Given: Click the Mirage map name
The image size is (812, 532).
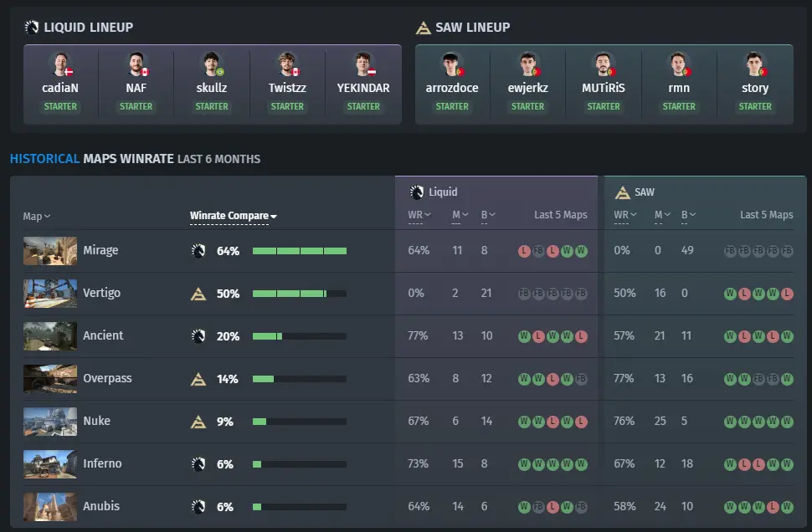Looking at the screenshot, I should pyautogui.click(x=100, y=250).
